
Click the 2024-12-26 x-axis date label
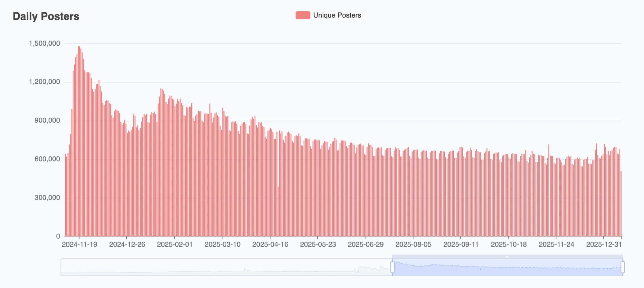coord(127,245)
